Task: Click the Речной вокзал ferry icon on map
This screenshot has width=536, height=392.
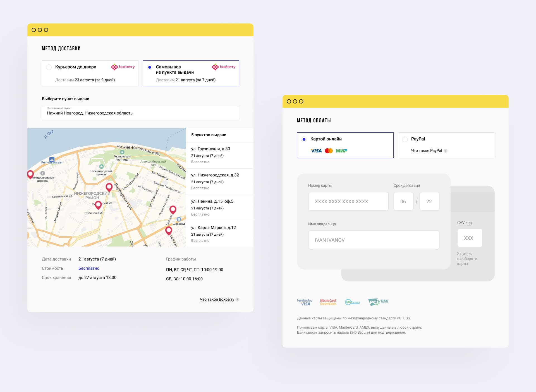Action: click(x=52, y=159)
